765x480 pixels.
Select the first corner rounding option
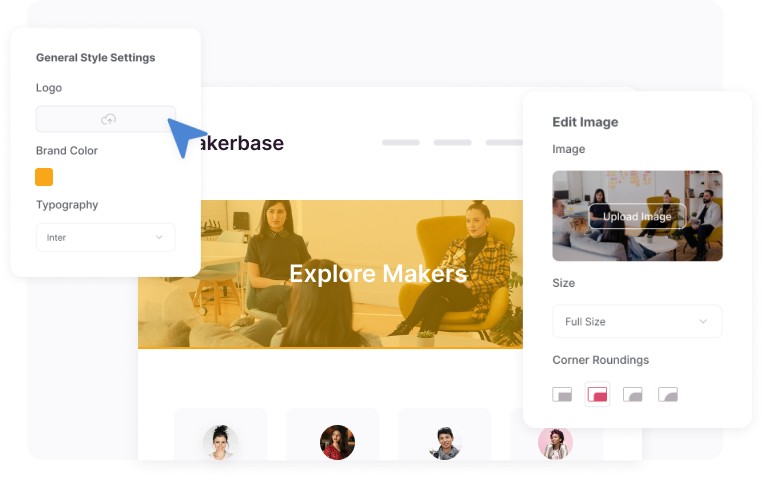coord(562,394)
